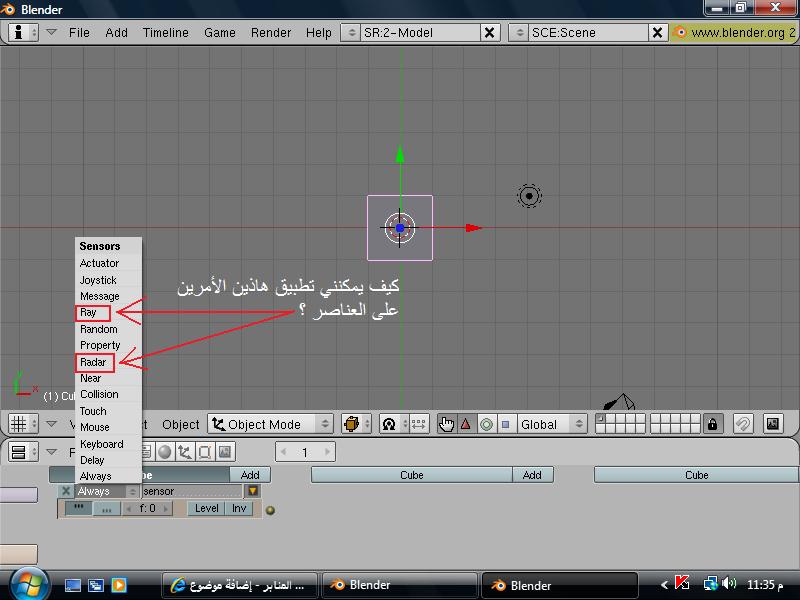
Task: Open the Object context axes icon
Action: [185, 452]
